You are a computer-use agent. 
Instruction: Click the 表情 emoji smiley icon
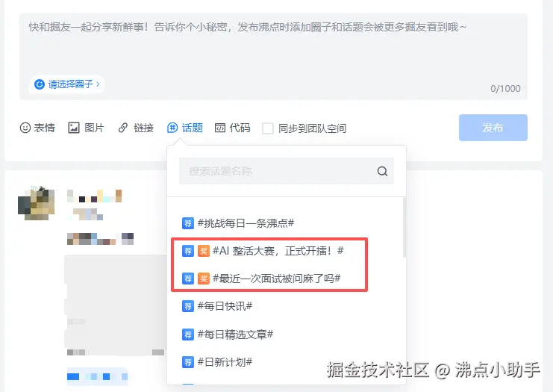[x=25, y=128]
